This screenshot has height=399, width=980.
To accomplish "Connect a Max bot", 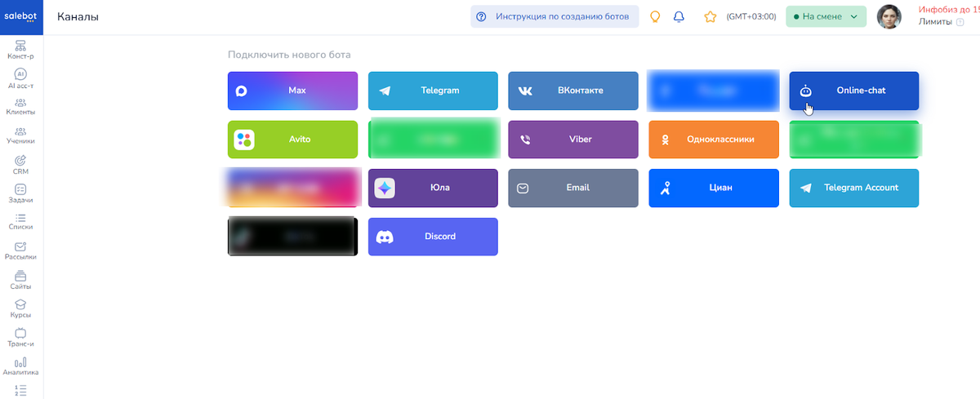I will (x=292, y=91).
